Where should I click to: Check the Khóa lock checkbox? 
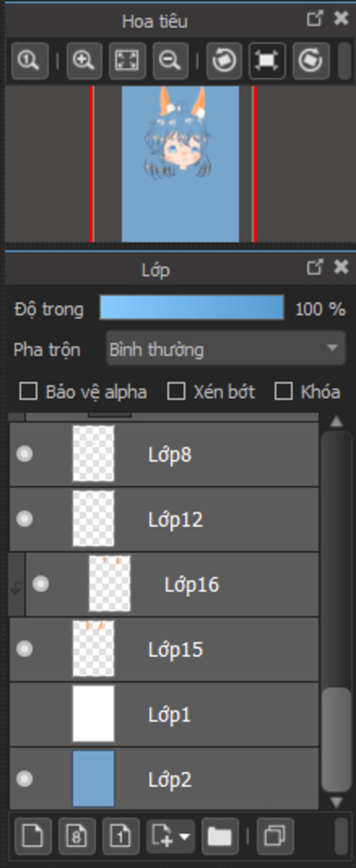[283, 392]
